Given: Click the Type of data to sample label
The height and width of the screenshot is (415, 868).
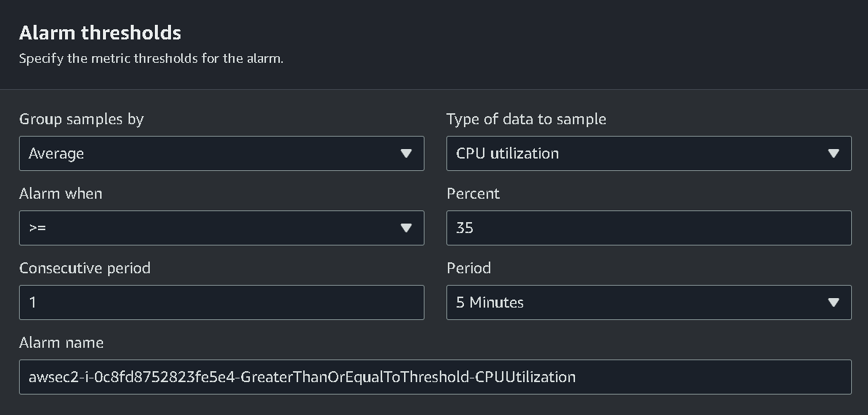Looking at the screenshot, I should tap(526, 119).
